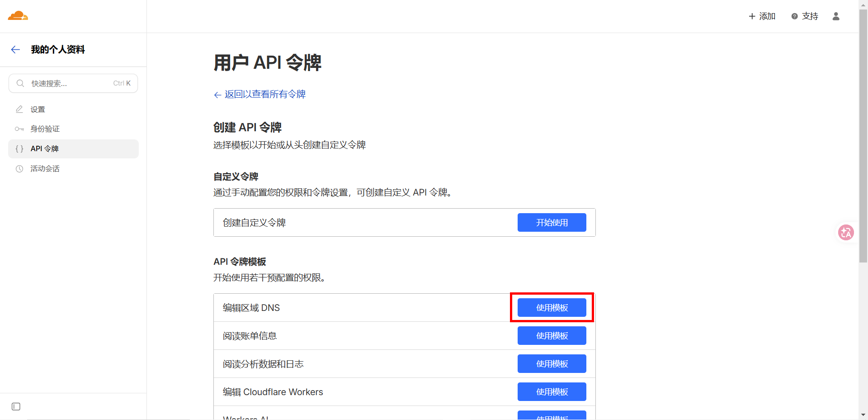The image size is (868, 420).
Task: Use template for 阅读分析数据和日志
Action: [552, 364]
